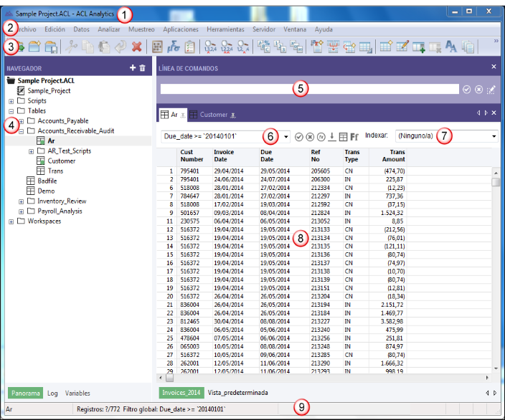Viewport: 505px width, 420px height.
Task: Collapse the Tables folder in navigator
Action: pyautogui.click(x=11, y=111)
